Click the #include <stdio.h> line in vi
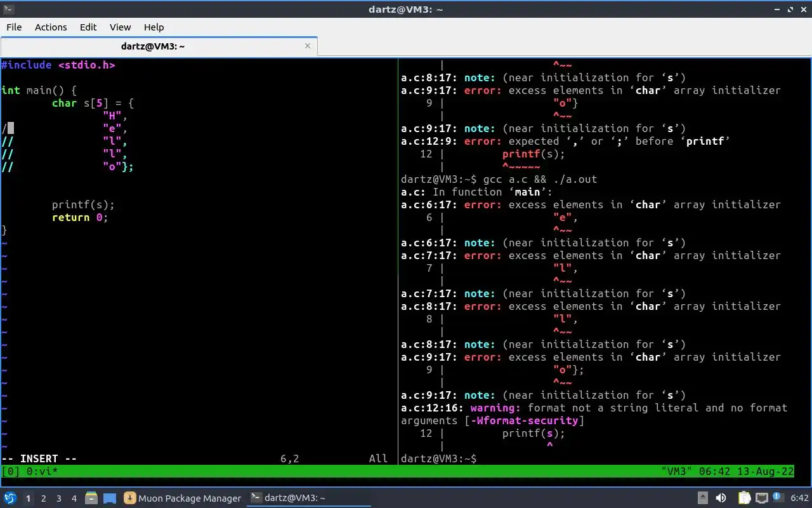Image resolution: width=812 pixels, height=508 pixels. click(58, 65)
